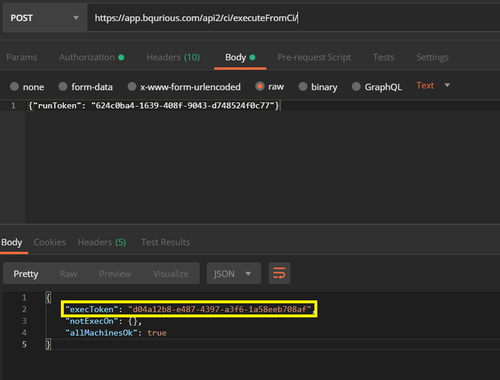Select the none body type
The image size is (500, 380).
click(x=27, y=87)
